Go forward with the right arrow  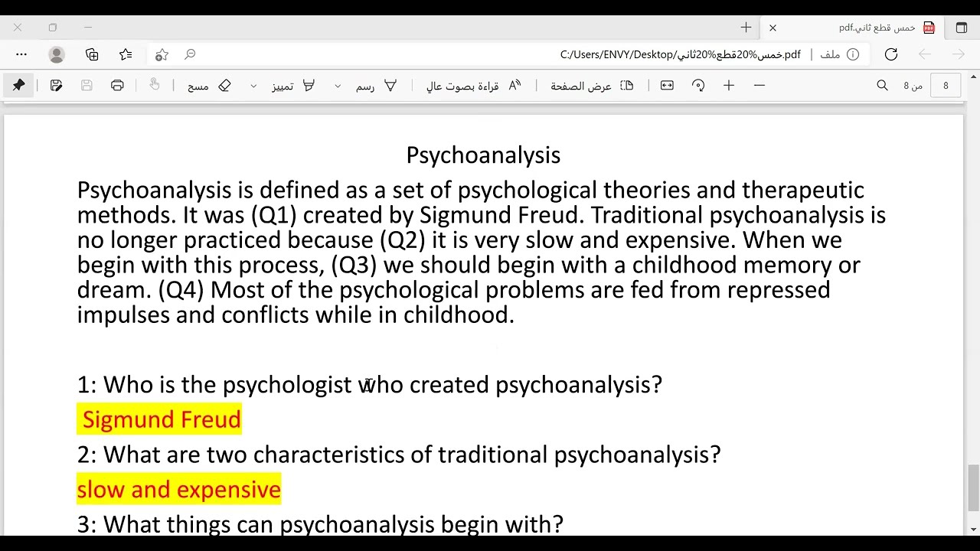tap(959, 54)
